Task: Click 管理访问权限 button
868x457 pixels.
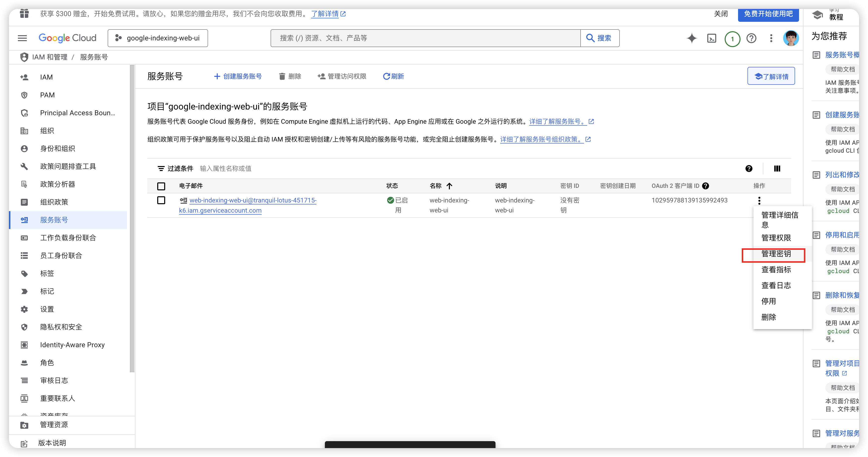Action: [x=342, y=76]
